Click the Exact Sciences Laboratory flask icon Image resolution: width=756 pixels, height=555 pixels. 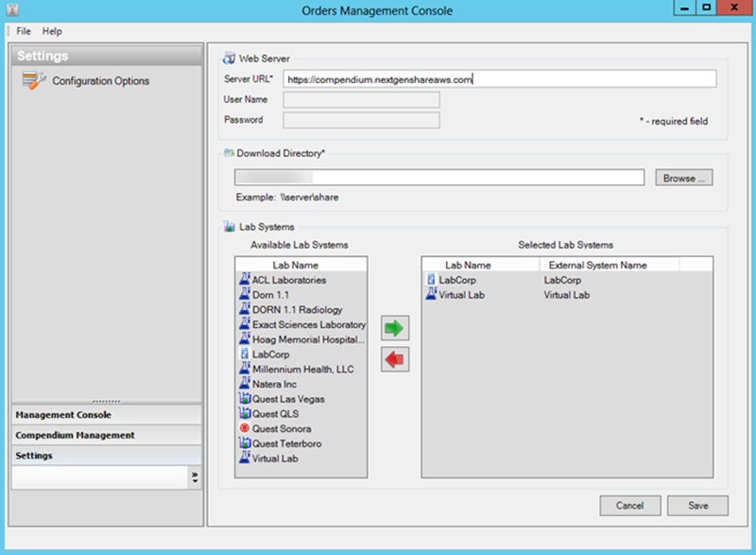(245, 324)
